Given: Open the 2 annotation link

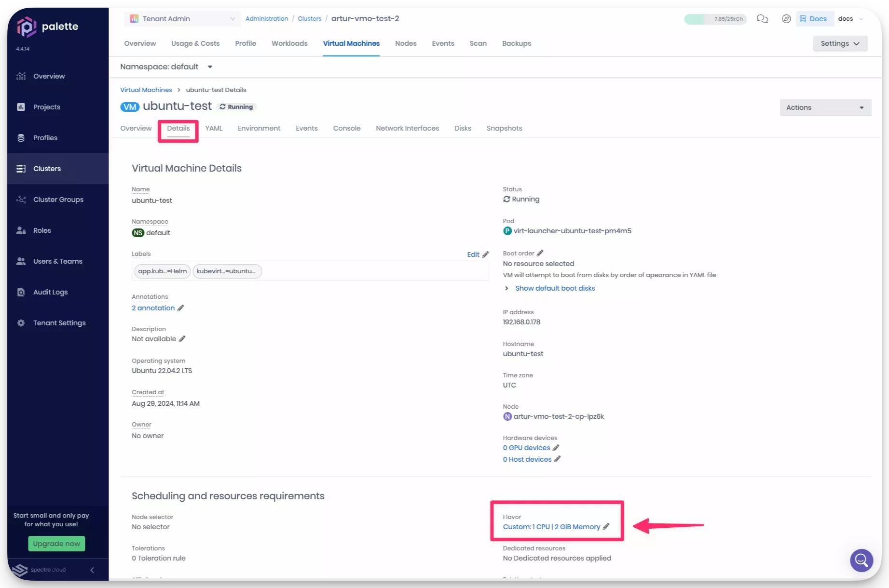Looking at the screenshot, I should [x=153, y=308].
